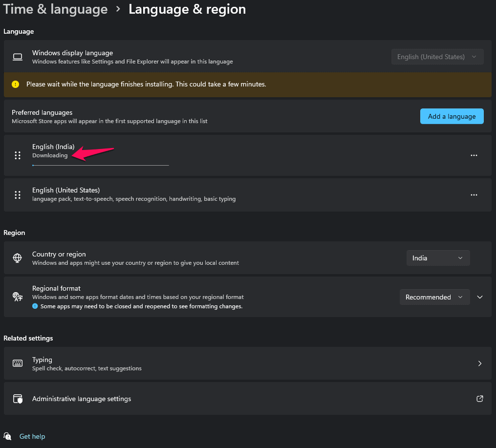Click the external link icon for Administrative settings
The image size is (496, 448).
coord(479,399)
